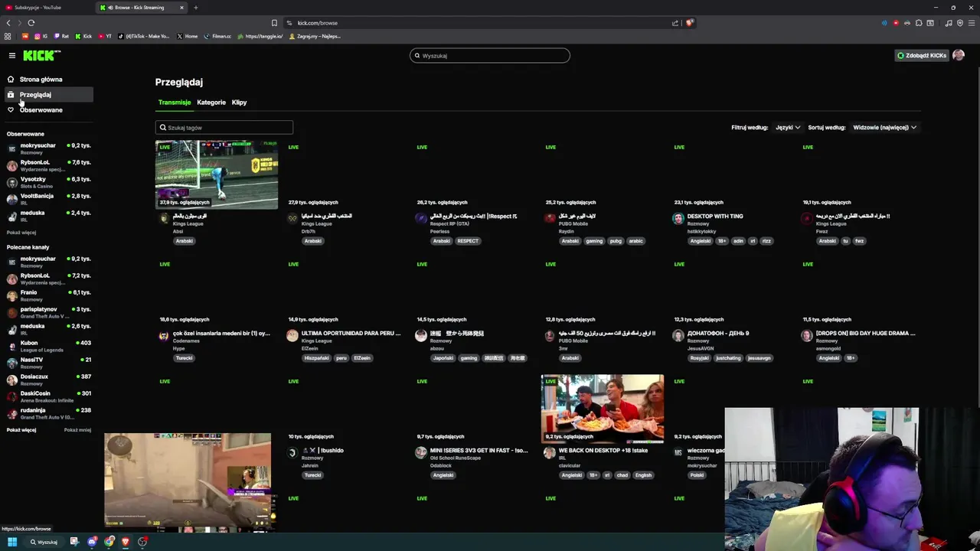Reload the browser page
The image size is (980, 551).
(x=31, y=23)
